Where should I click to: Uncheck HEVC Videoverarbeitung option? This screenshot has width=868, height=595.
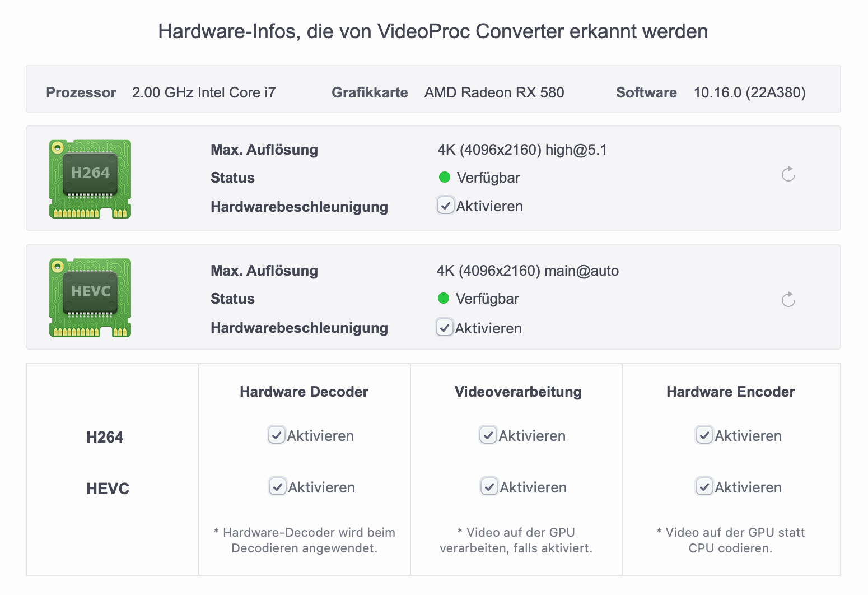tap(489, 486)
